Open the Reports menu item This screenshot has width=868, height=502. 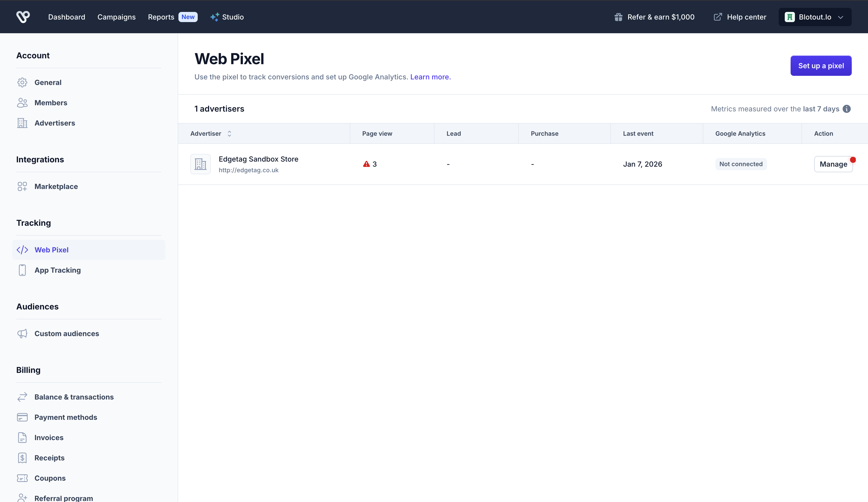[161, 17]
